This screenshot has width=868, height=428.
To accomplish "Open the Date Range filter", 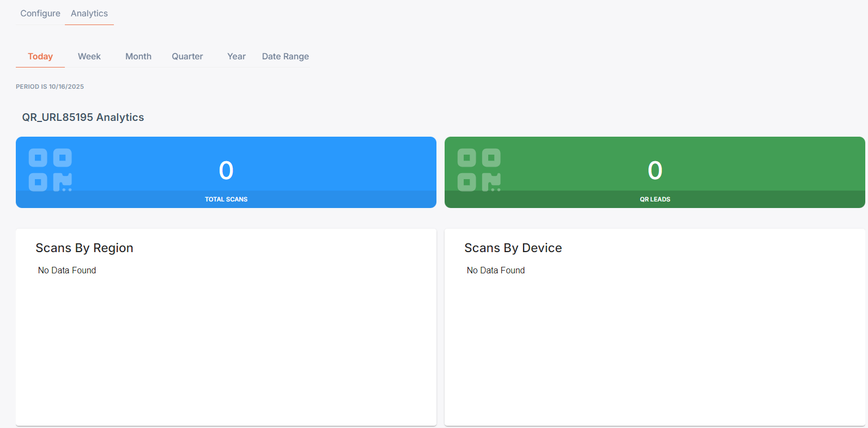I will 286,56.
